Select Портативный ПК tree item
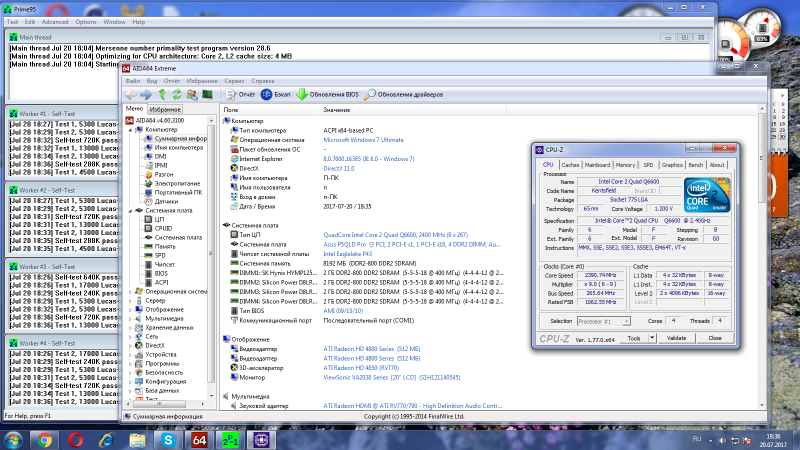The width and height of the screenshot is (800, 450). click(x=173, y=192)
